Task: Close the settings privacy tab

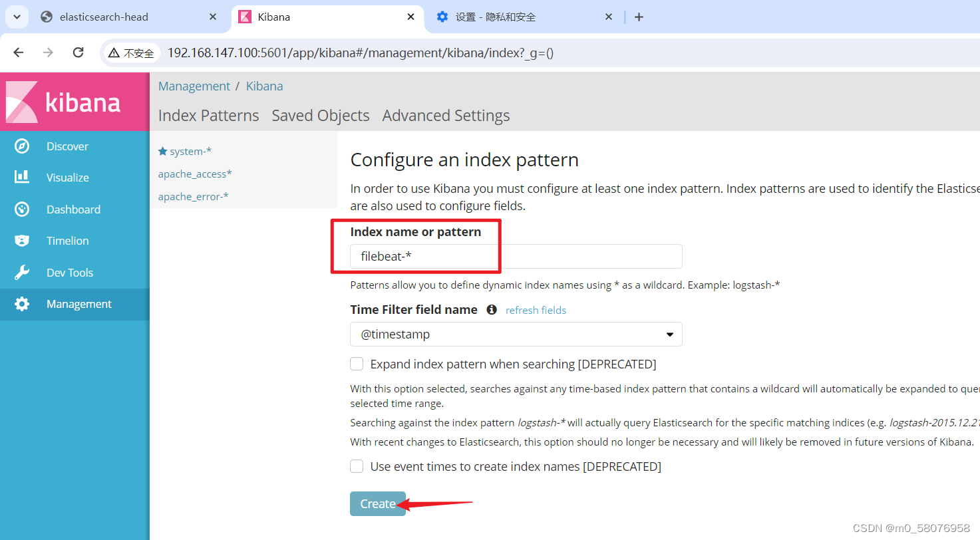Action: pos(609,17)
